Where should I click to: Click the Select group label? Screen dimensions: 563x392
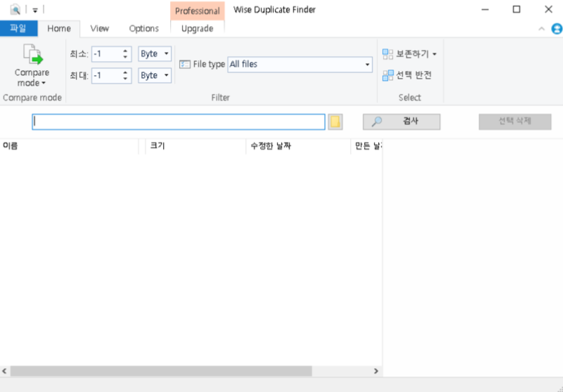point(410,98)
